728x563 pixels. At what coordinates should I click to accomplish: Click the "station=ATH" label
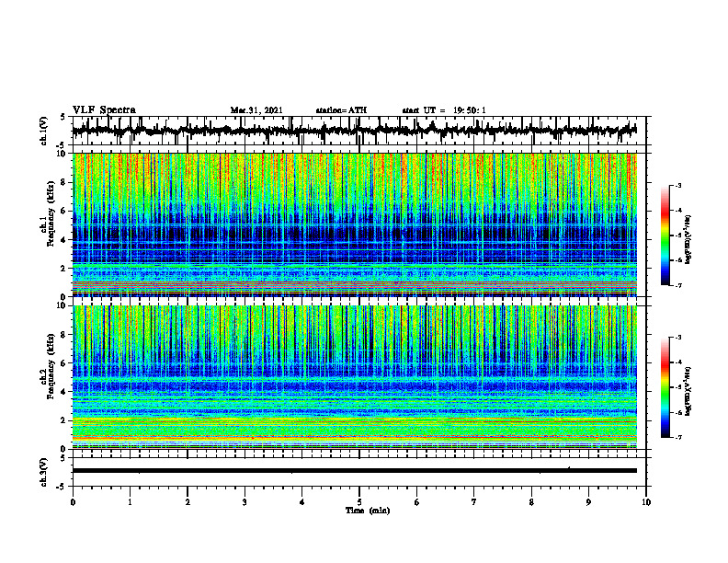[x=341, y=110]
